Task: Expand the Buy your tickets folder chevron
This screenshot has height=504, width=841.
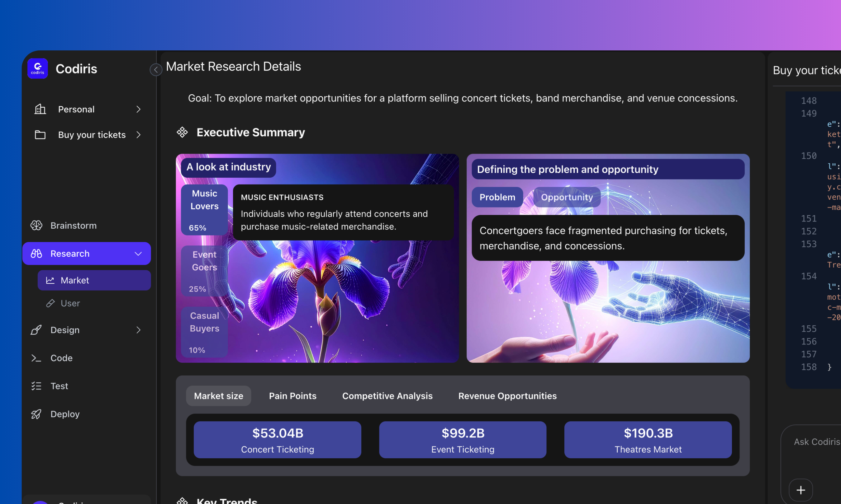Action: 138,135
